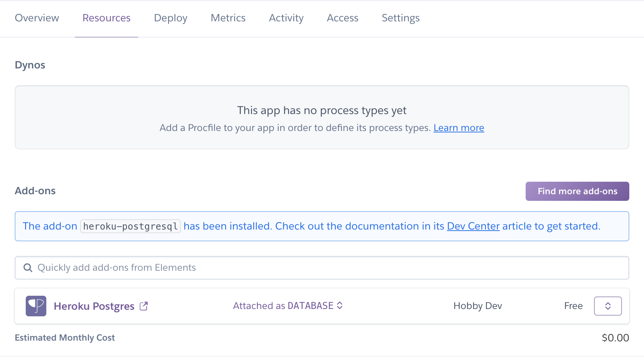The width and height of the screenshot is (644, 359).
Task: Expand the Attached as DATABASE dropdown
Action: [288, 306]
